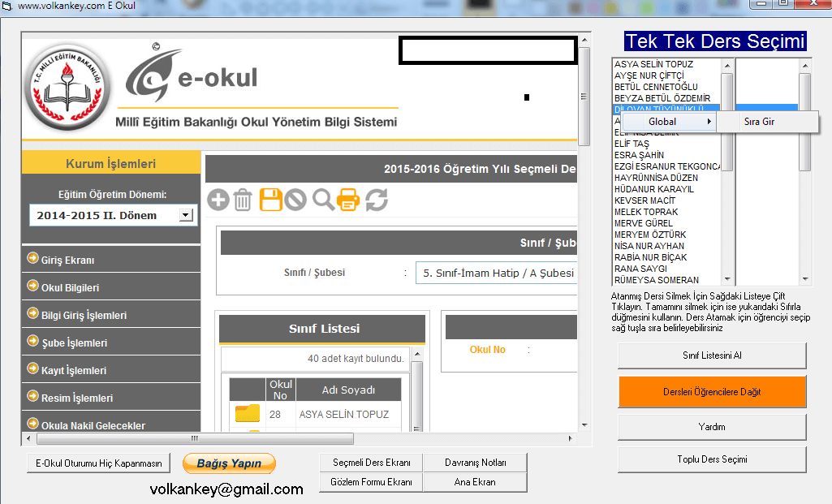This screenshot has height=504, width=832.
Task: Open the folder icon beside ASYA SELİN TOPUZ
Action: coord(247,414)
